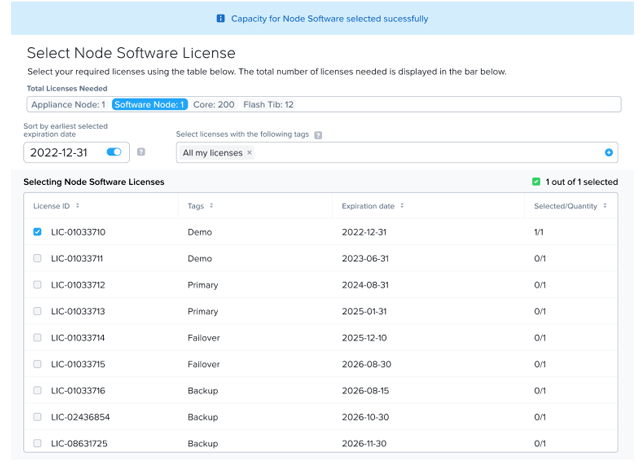The height and width of the screenshot is (465, 644).
Task: Click expiration date 2025-01-31
Action: click(x=364, y=311)
